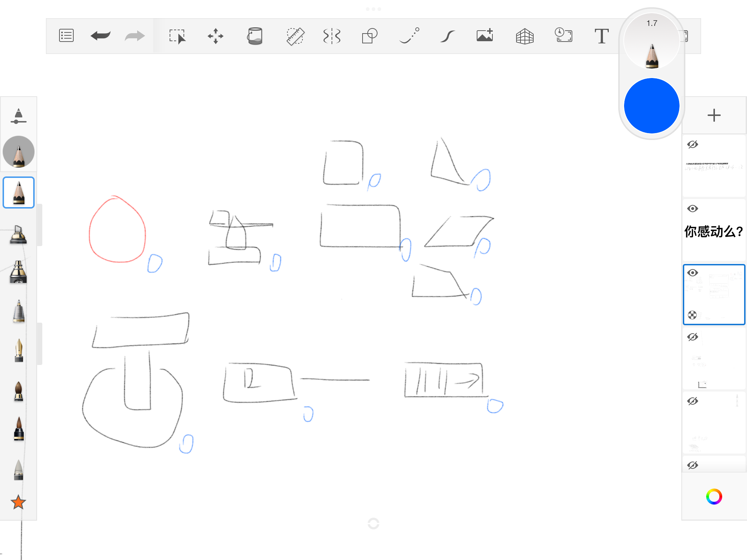Open the color wheel editor
747x560 pixels.
point(714,497)
